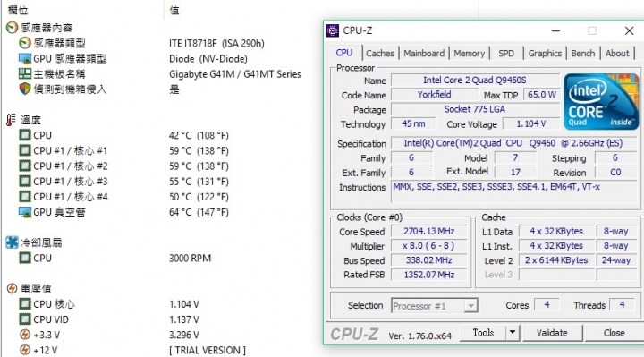
Task: Click the CPU #1 core #1 chip icon
Action: (25, 150)
